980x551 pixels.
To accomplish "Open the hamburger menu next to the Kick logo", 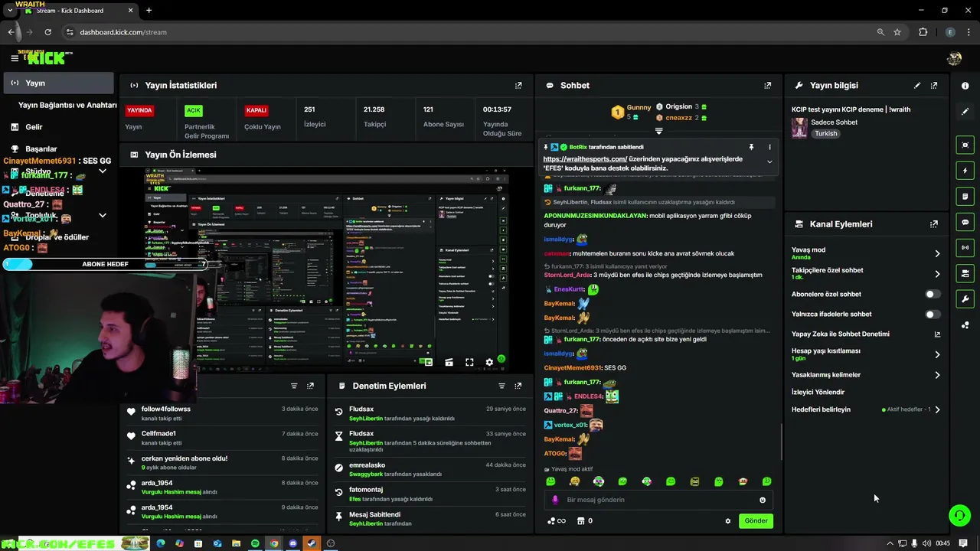I will tap(15, 58).
